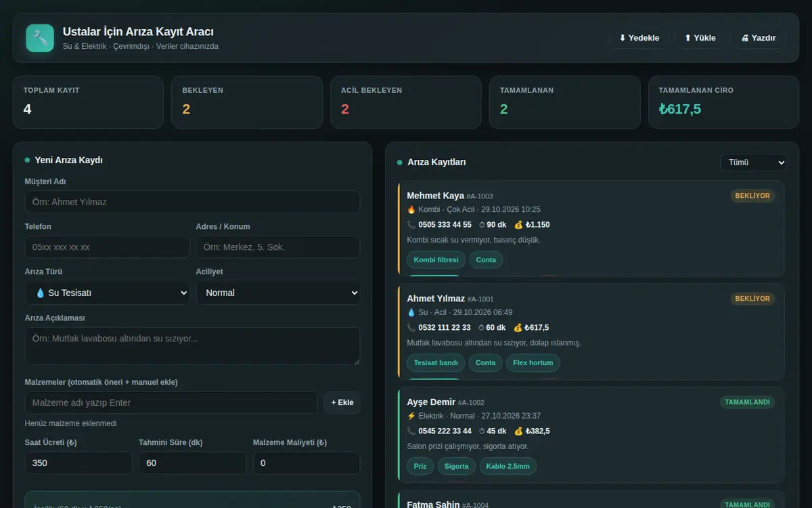Click the Flex hortum tag

tap(533, 362)
